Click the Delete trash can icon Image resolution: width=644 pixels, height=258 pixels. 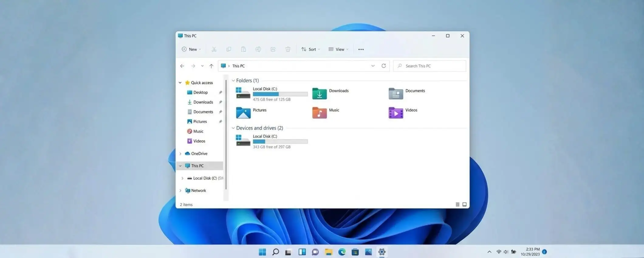[x=288, y=49]
